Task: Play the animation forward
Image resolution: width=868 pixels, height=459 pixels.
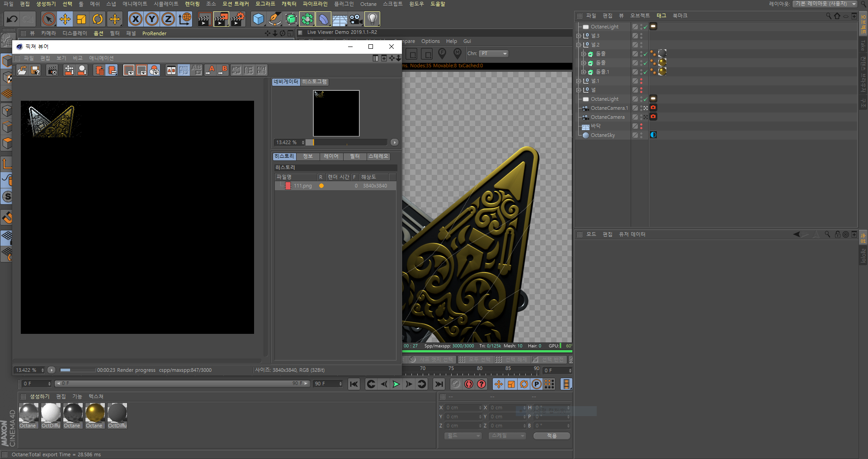Action: point(396,384)
